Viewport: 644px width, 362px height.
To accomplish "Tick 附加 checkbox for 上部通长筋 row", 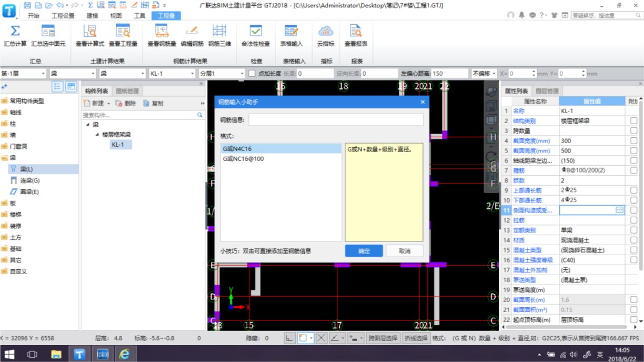I will [x=633, y=190].
